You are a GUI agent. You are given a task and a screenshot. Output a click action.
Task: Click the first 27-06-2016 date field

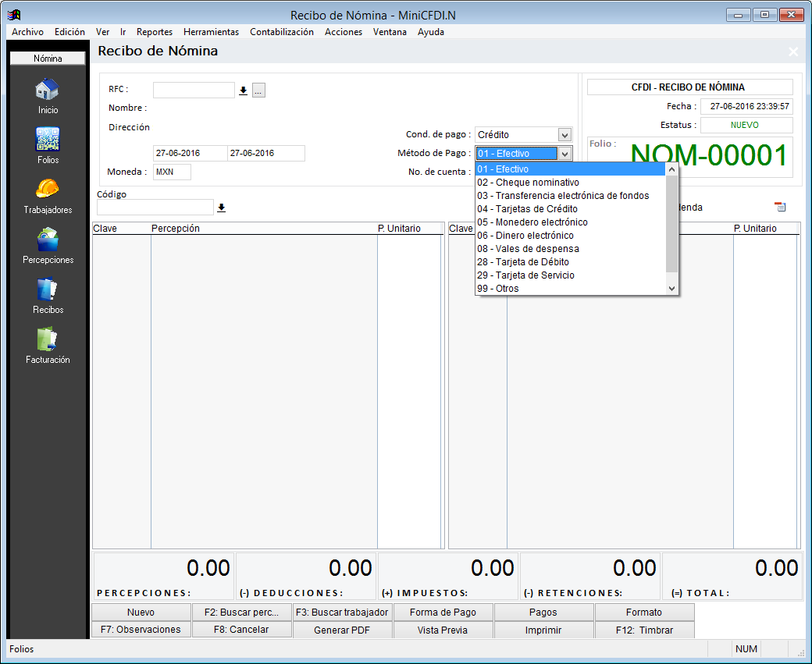pos(190,153)
